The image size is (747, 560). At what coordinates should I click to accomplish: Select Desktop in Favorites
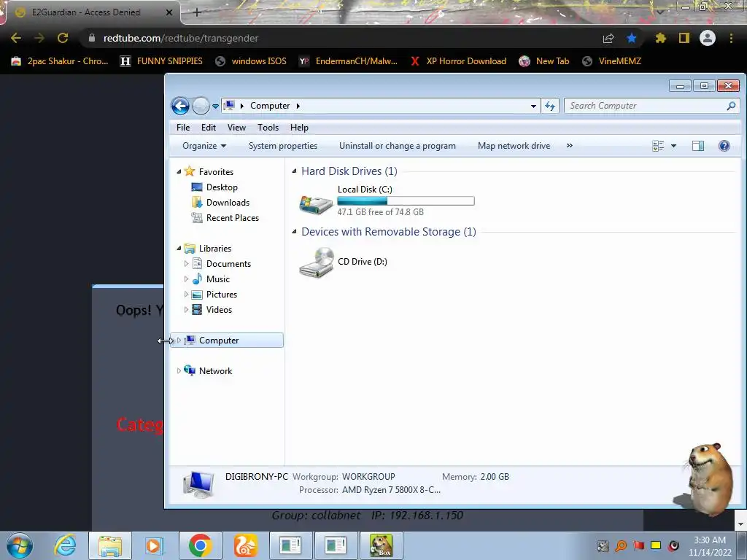click(x=222, y=187)
